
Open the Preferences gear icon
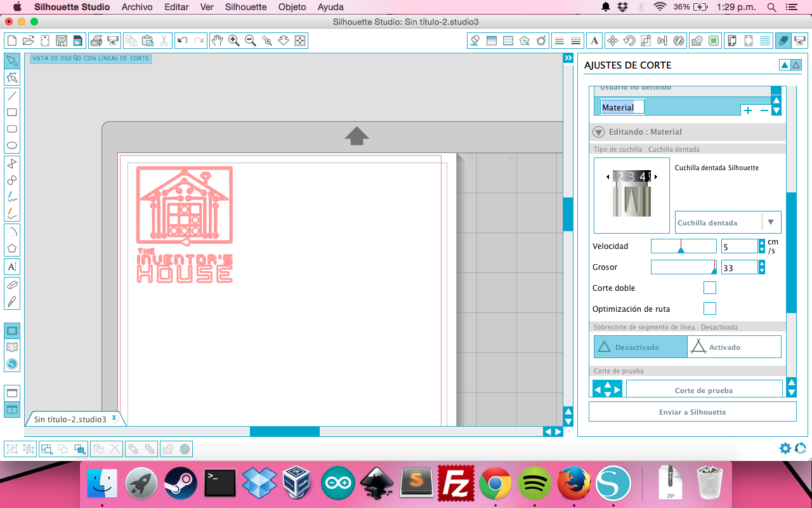(785, 448)
